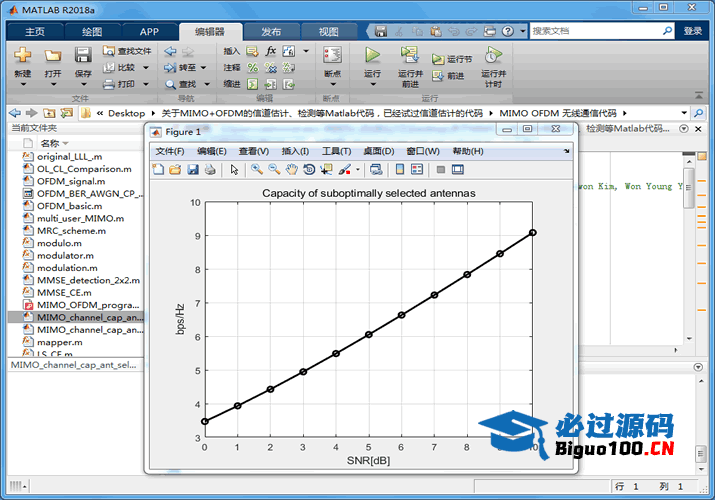
Task: Click the Save (保存) disk icon
Action: (83, 55)
